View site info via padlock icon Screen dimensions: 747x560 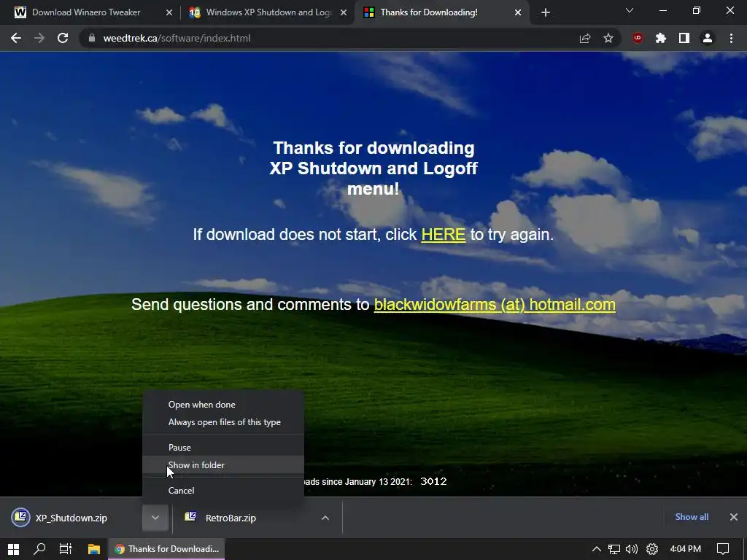click(92, 38)
